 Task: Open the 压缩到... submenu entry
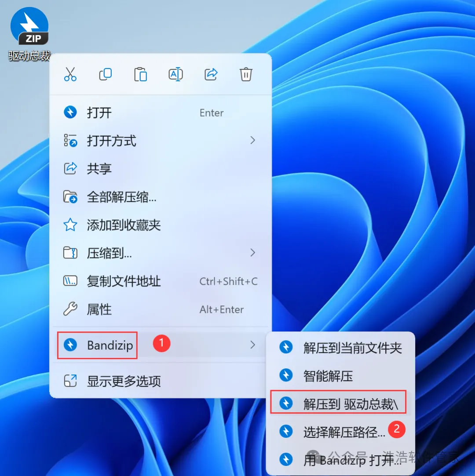pos(161,253)
